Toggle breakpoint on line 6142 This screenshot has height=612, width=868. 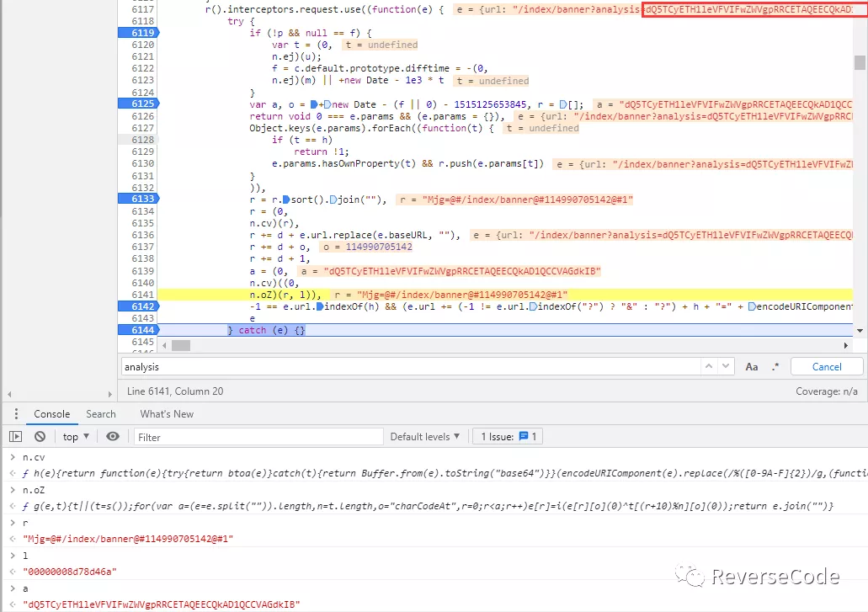click(x=138, y=306)
